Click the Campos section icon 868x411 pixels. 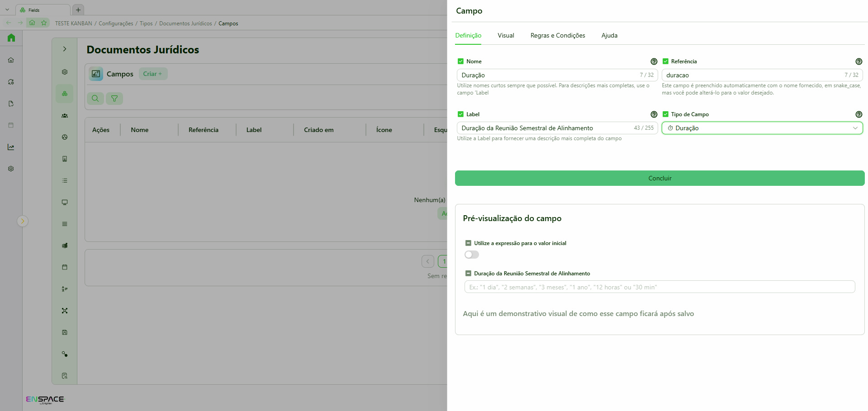click(x=96, y=74)
